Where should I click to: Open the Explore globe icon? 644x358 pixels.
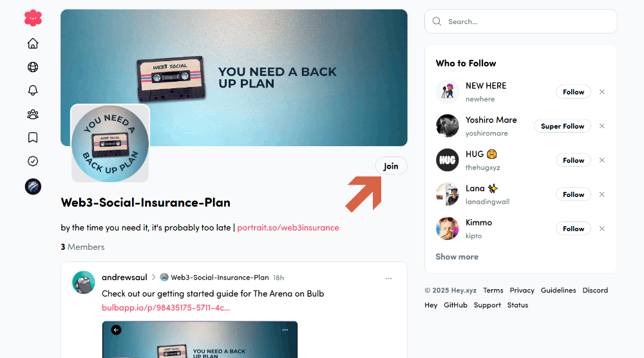pos(33,67)
